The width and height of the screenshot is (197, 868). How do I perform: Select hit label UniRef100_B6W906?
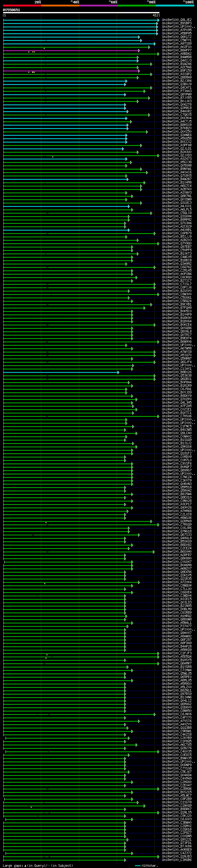177,342
